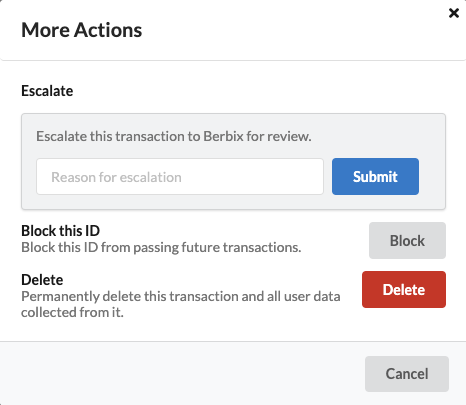
Task: Click the 'Permanently delete this transaction' description
Action: (x=181, y=296)
